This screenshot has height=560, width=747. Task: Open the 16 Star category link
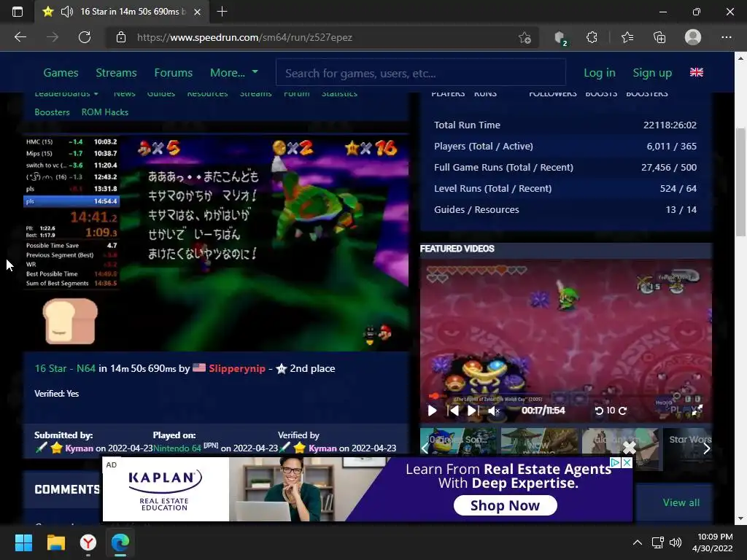click(x=50, y=368)
